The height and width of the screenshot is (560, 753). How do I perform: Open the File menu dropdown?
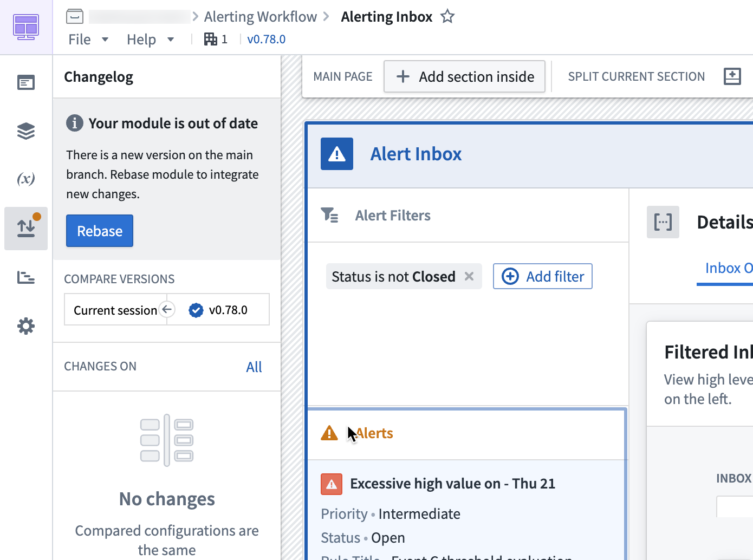coord(88,39)
